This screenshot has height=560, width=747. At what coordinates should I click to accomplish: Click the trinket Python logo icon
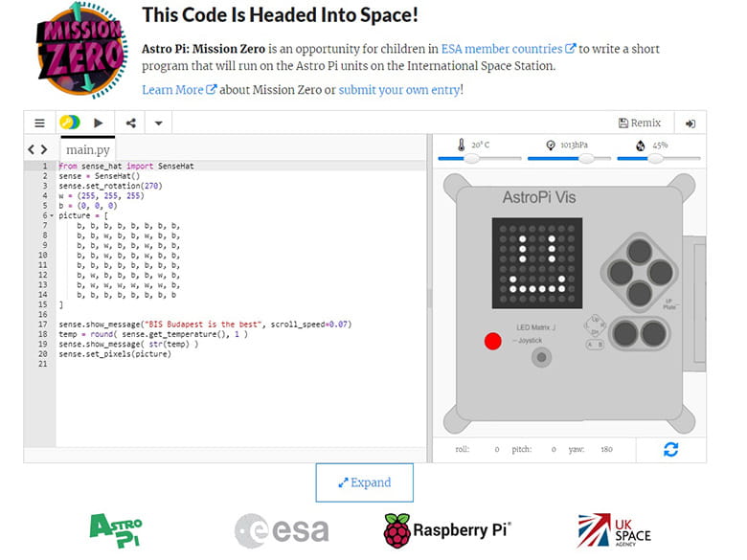pyautogui.click(x=70, y=123)
